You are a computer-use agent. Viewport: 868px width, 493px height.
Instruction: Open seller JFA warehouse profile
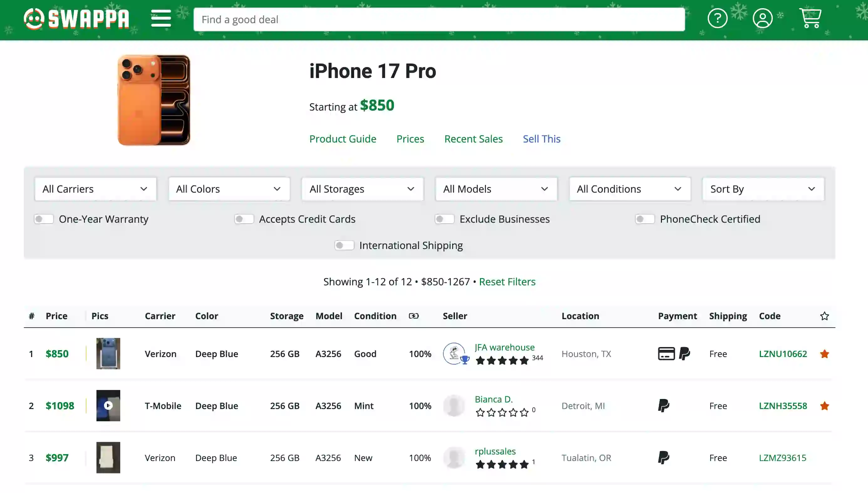click(504, 347)
